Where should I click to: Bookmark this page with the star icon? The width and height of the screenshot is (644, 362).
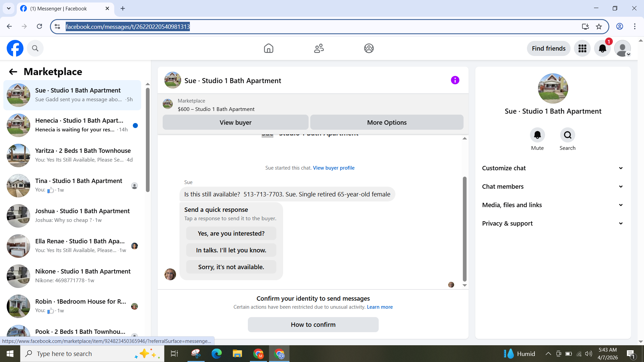599,26
